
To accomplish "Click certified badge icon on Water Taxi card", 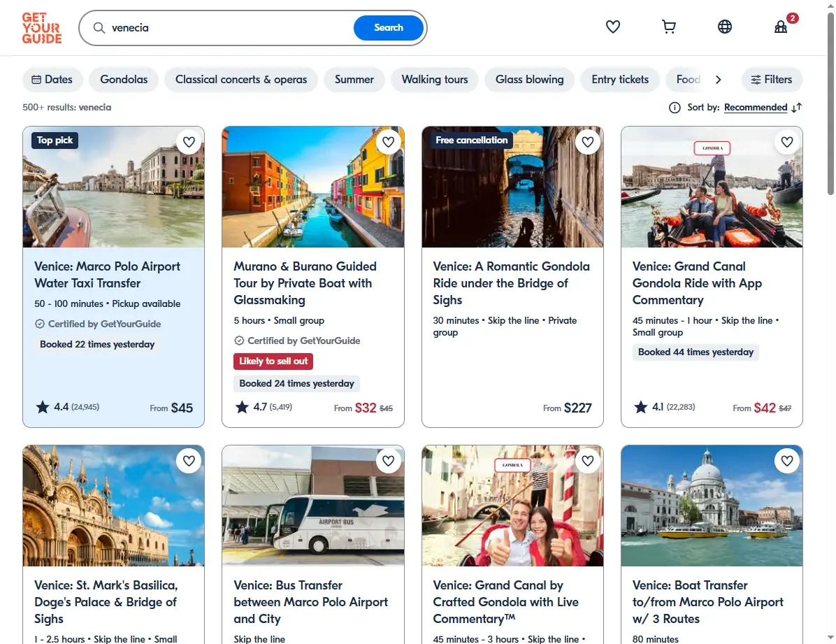I will 40,324.
